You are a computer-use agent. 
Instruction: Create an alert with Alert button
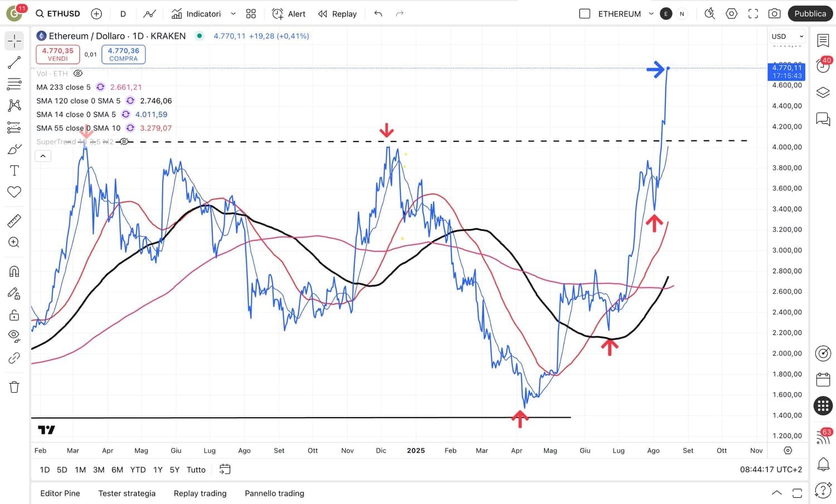point(289,13)
